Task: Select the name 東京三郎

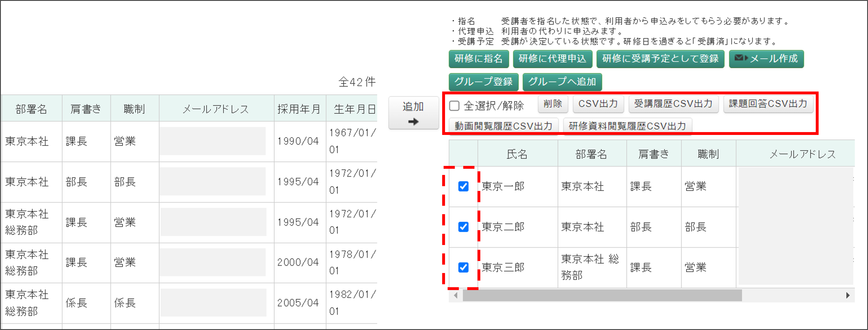Action: tap(503, 267)
